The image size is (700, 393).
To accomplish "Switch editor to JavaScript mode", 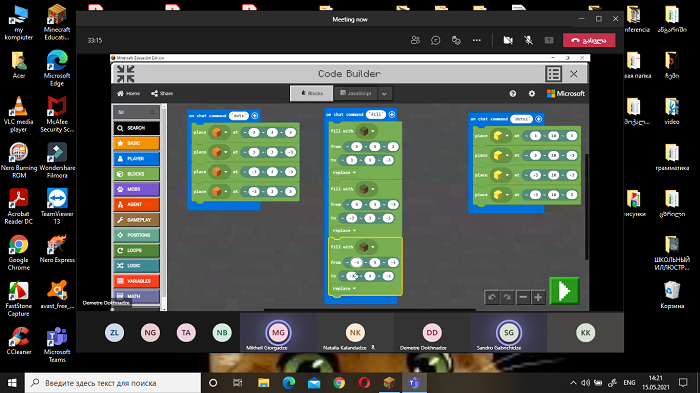I will coord(355,93).
